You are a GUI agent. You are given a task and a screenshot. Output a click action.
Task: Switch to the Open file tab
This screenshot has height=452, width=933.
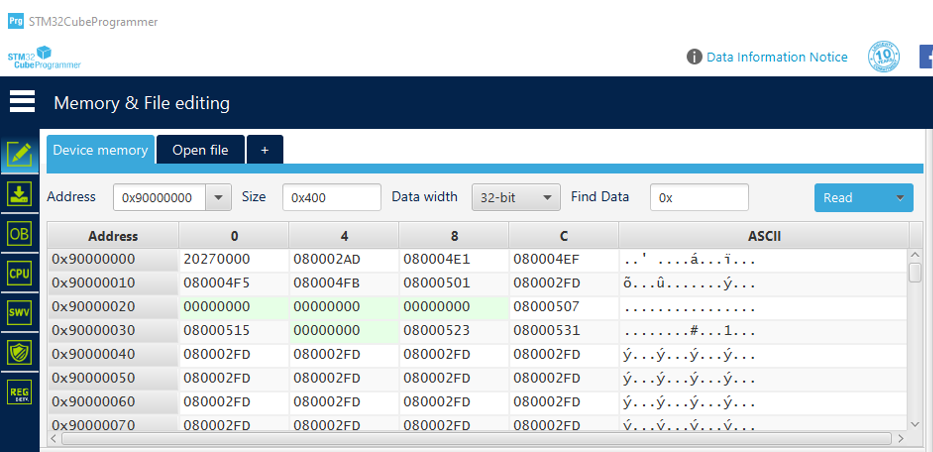[201, 150]
